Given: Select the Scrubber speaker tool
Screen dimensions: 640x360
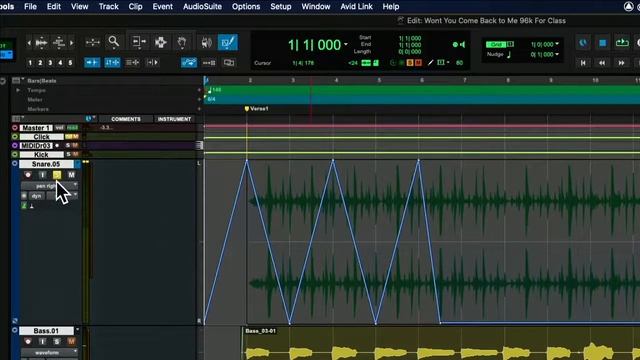Looking at the screenshot, I should [x=207, y=42].
